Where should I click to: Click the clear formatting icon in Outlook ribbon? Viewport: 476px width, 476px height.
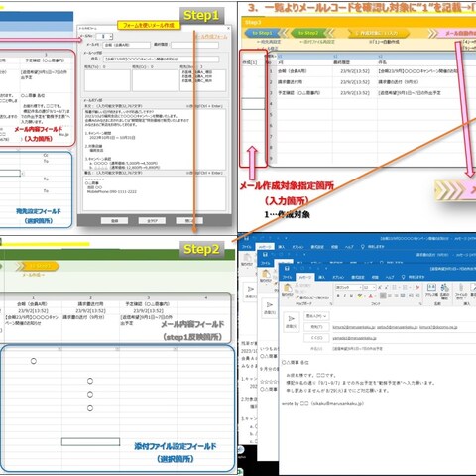[417, 287]
